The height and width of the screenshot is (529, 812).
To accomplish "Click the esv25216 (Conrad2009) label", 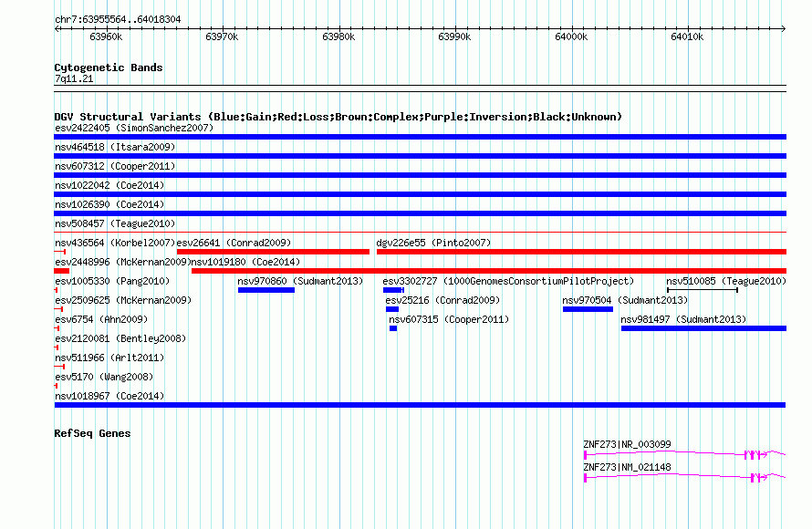I will 442,300.
